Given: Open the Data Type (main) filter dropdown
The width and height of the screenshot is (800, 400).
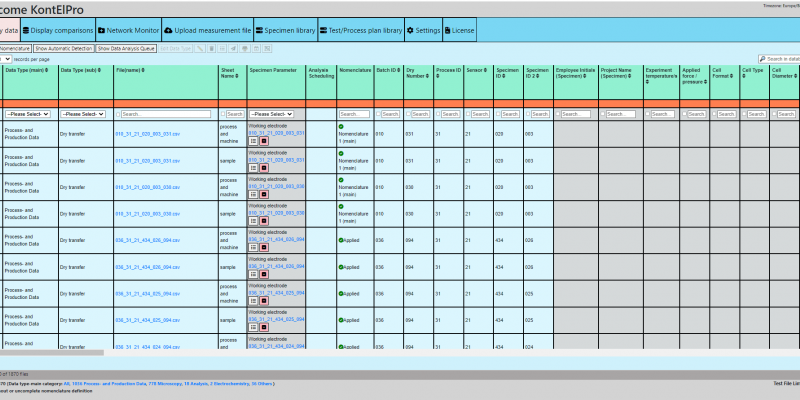Looking at the screenshot, I should pyautogui.click(x=28, y=114).
